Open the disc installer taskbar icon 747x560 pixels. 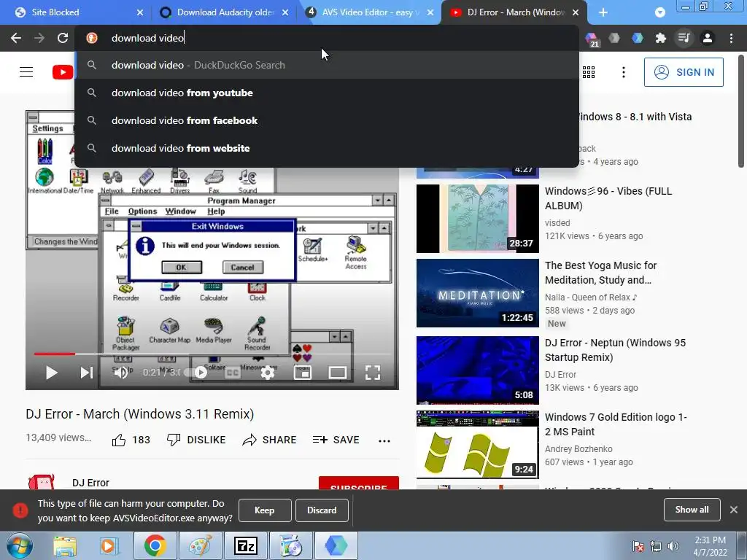[x=291, y=545]
